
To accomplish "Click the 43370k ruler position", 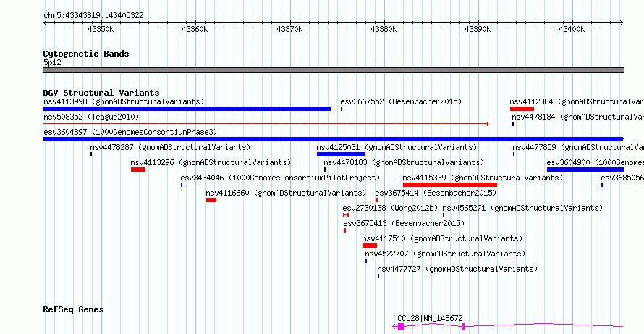I will (289, 30).
